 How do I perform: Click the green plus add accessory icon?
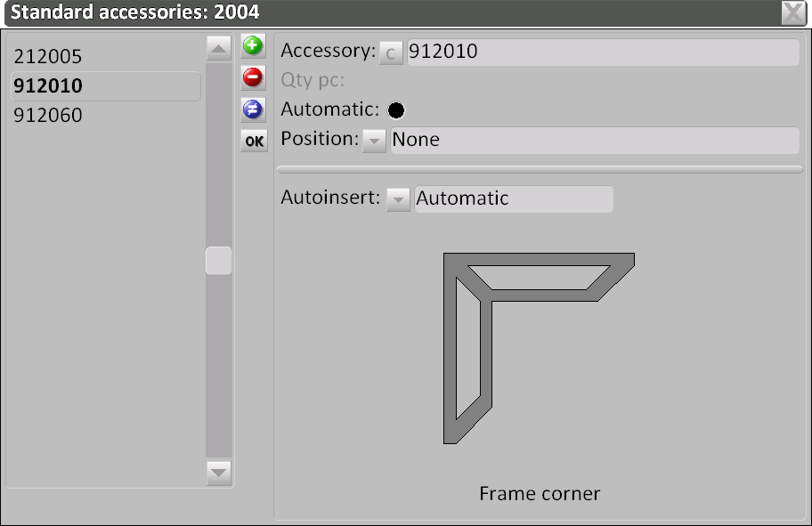(x=253, y=46)
